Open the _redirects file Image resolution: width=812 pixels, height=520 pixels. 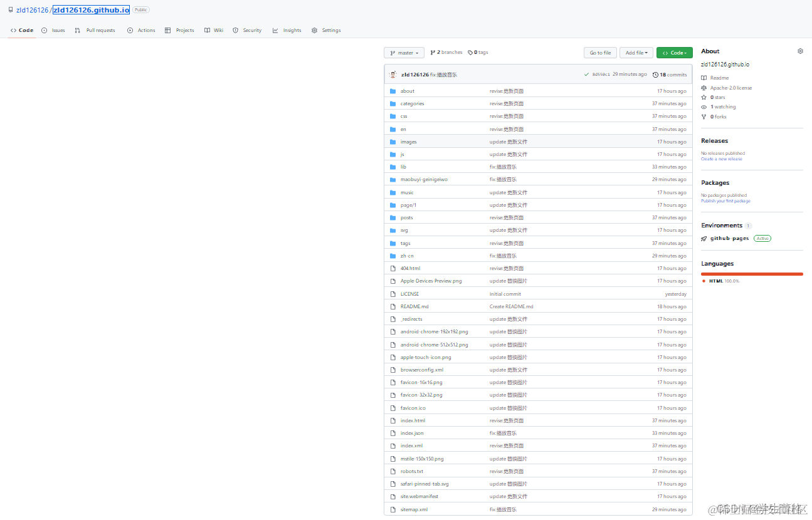tap(411, 320)
